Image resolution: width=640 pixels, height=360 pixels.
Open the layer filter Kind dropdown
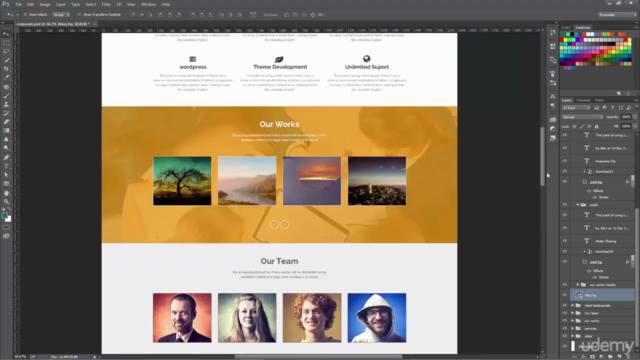(576, 108)
